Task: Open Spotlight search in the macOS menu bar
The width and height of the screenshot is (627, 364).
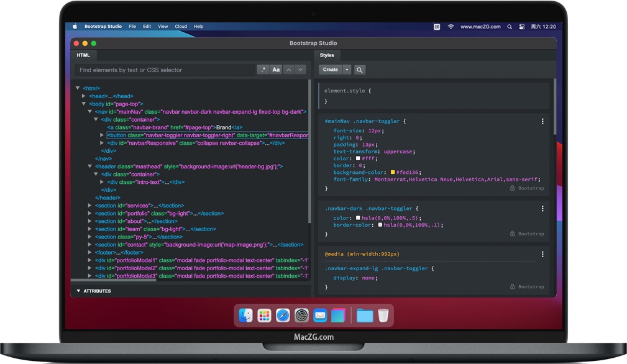Action: (x=510, y=27)
